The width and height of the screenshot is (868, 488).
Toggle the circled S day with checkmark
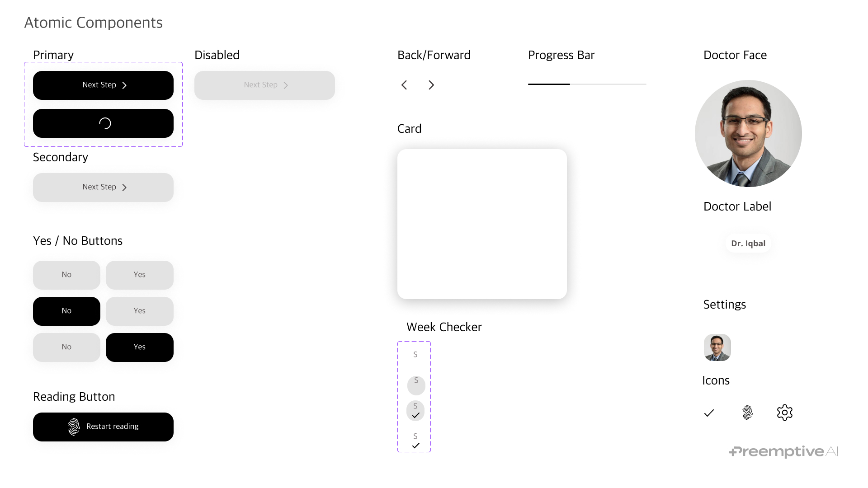point(415,411)
